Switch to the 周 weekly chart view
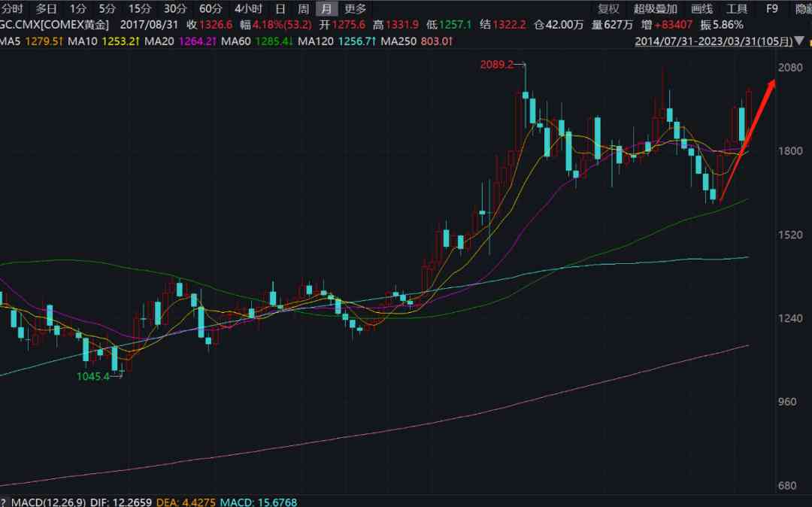812x507 pixels. click(302, 9)
